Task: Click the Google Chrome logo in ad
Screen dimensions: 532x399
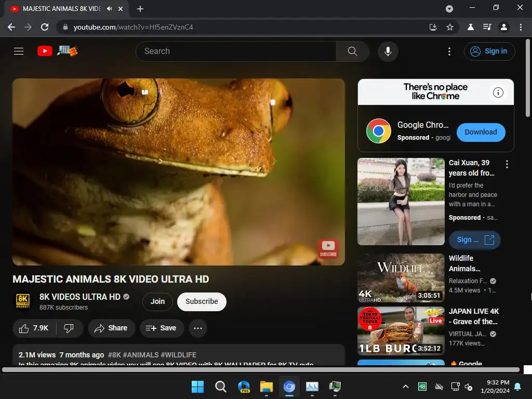Action: click(379, 131)
